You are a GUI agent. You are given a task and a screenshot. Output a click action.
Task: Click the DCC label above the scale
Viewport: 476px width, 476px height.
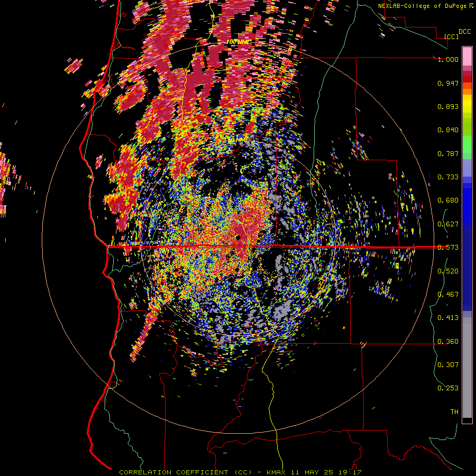pyautogui.click(x=464, y=32)
